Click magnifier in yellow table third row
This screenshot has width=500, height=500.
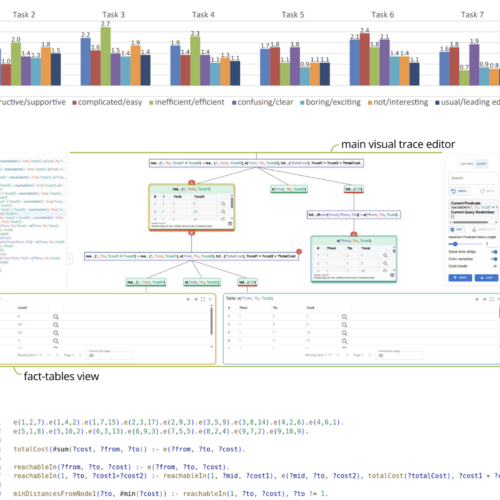[56, 333]
